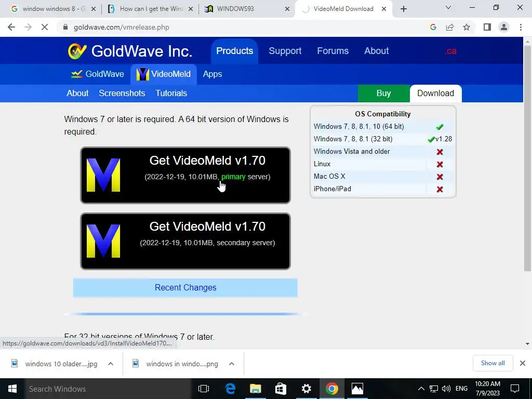Share this page via share icon

(450, 27)
